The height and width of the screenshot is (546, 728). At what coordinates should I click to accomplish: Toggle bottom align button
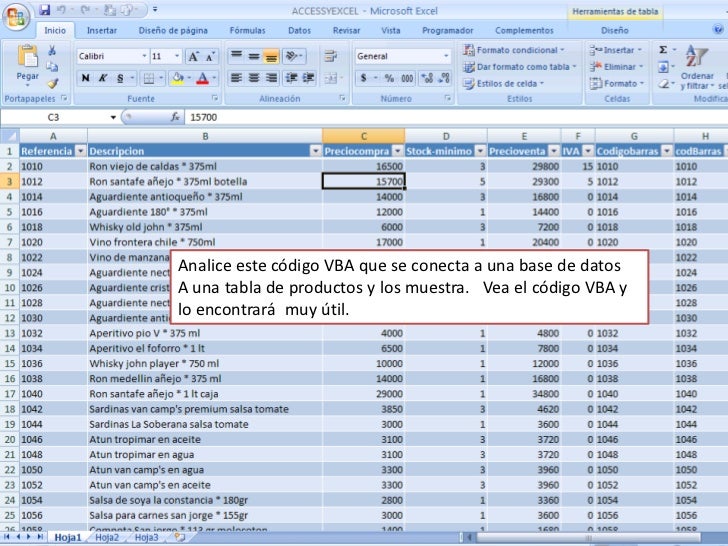tap(271, 57)
